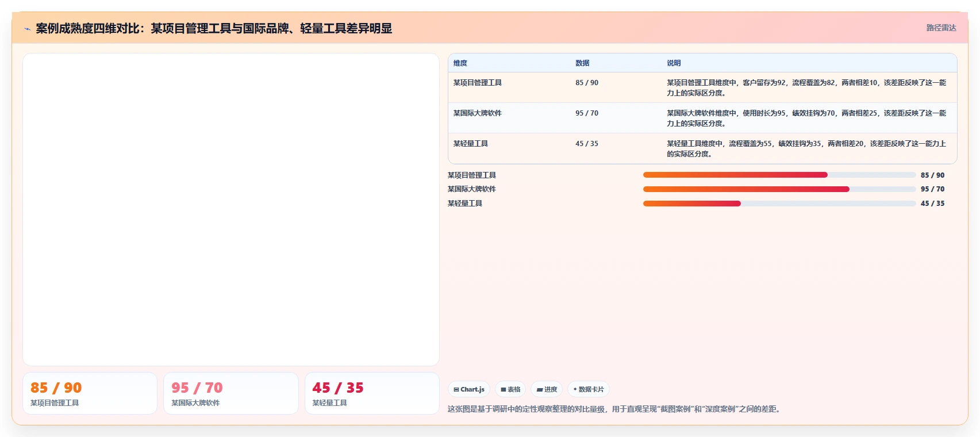
Task: Click the 表格 tag chip
Action: (510, 389)
